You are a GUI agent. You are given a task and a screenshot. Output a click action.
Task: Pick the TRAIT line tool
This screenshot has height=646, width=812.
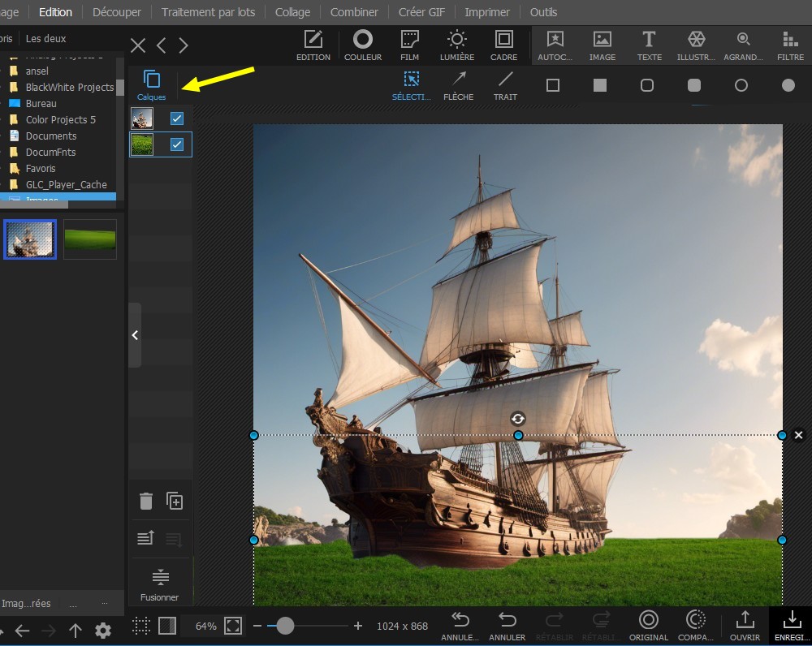(505, 85)
